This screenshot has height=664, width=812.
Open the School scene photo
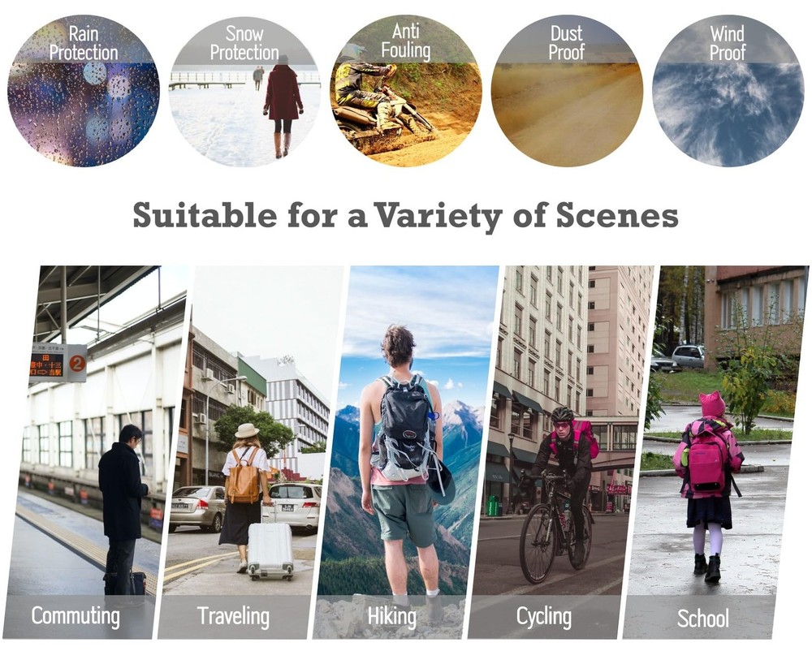tap(717, 452)
